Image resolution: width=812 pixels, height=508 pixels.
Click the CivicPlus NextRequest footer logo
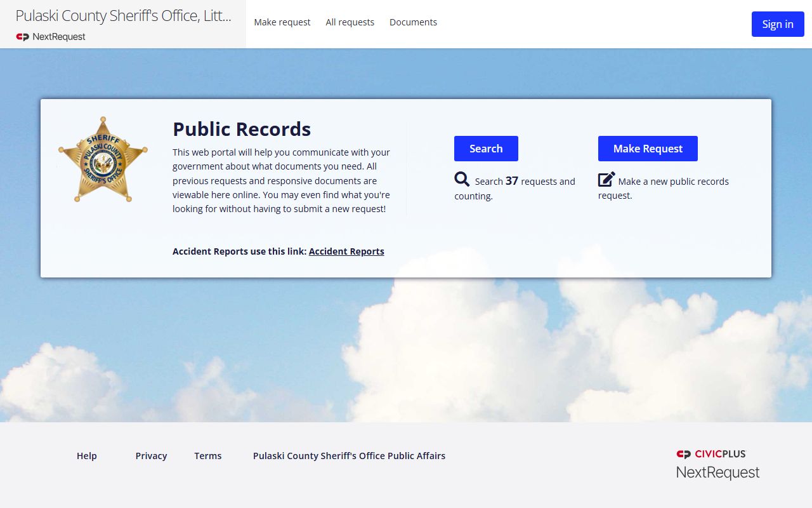pyautogui.click(x=717, y=464)
